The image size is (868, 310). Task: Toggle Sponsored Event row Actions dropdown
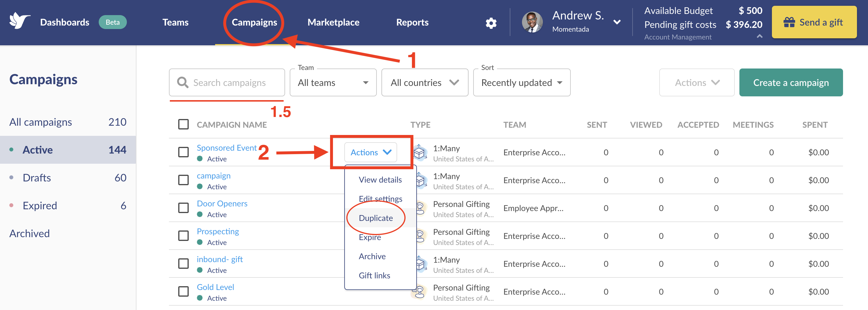point(370,152)
